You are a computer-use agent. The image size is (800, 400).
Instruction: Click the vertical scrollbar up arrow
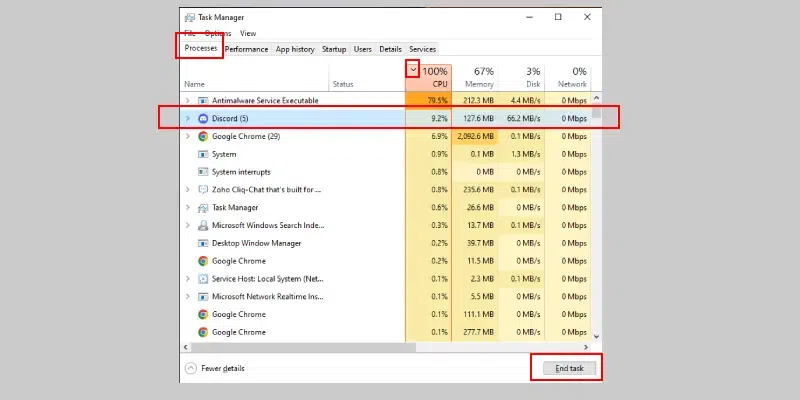click(596, 98)
